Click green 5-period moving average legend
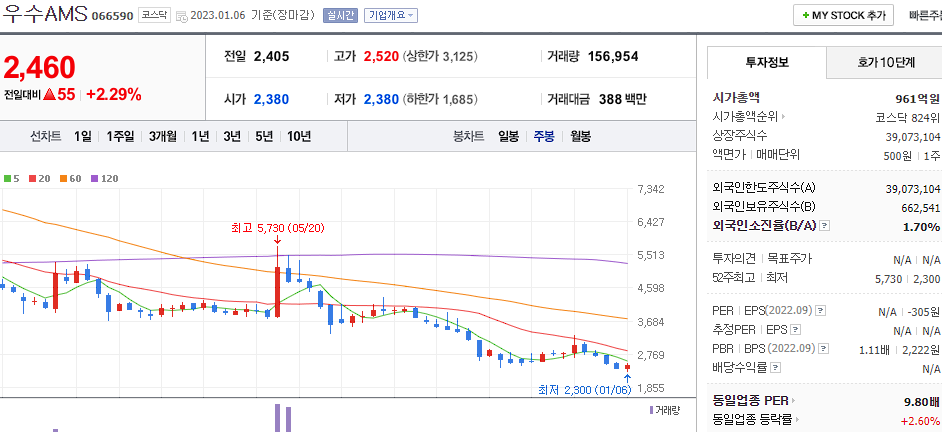 click(11, 178)
